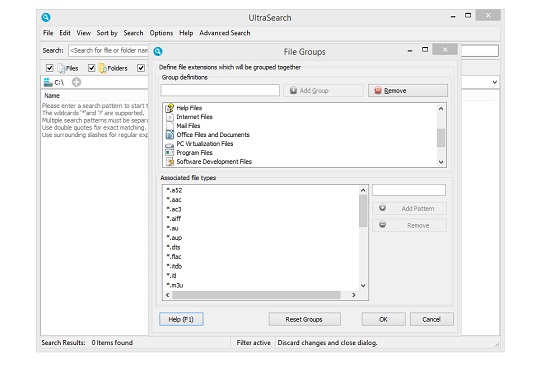This screenshot has width=550, height=387.
Task: Confirm with the OK button
Action: 383,319
